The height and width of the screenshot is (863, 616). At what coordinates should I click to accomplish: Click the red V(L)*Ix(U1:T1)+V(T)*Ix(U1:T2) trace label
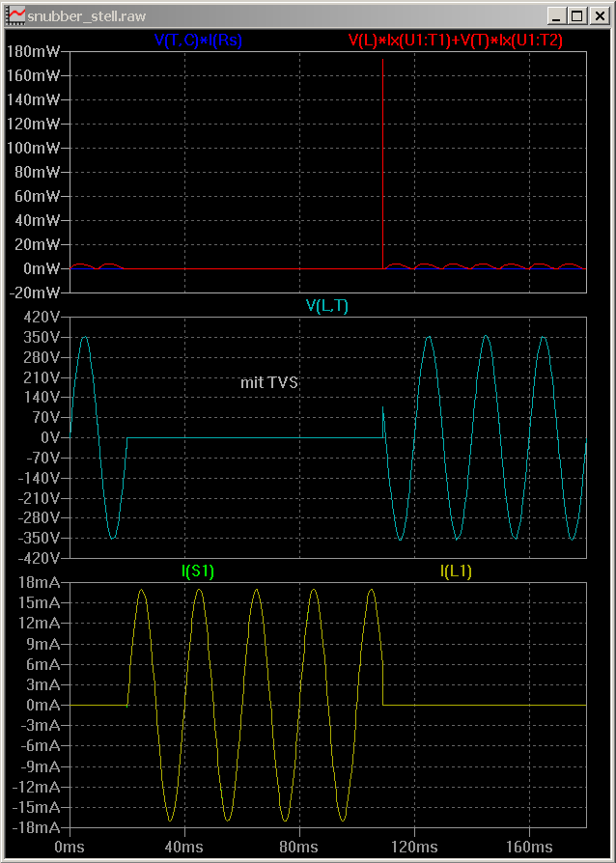[456, 40]
